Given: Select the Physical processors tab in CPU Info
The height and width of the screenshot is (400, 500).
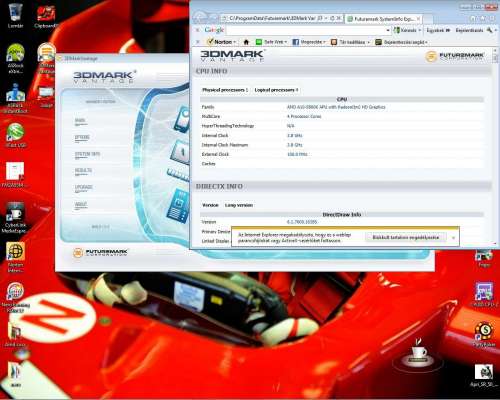Looking at the screenshot, I should pos(225,90).
